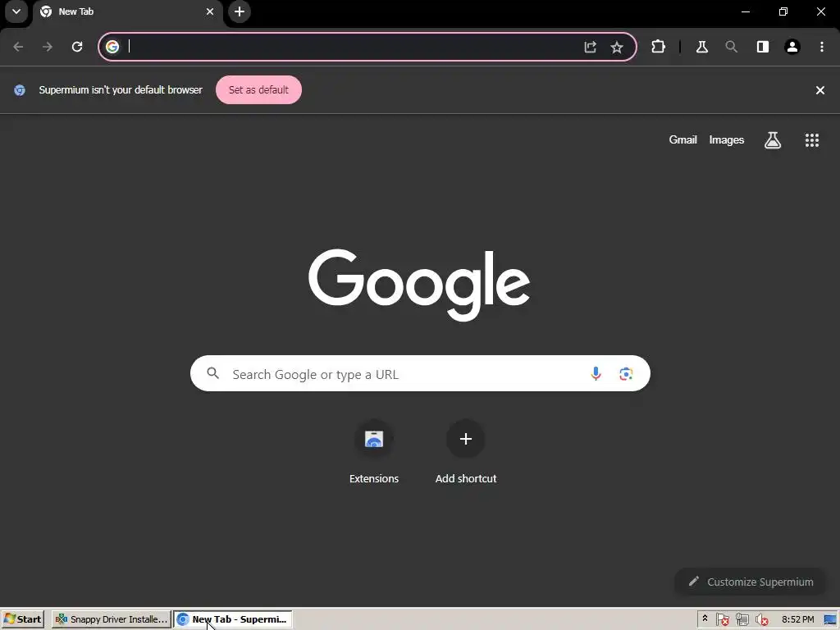
Task: Start voice search with microphone
Action: pyautogui.click(x=596, y=373)
